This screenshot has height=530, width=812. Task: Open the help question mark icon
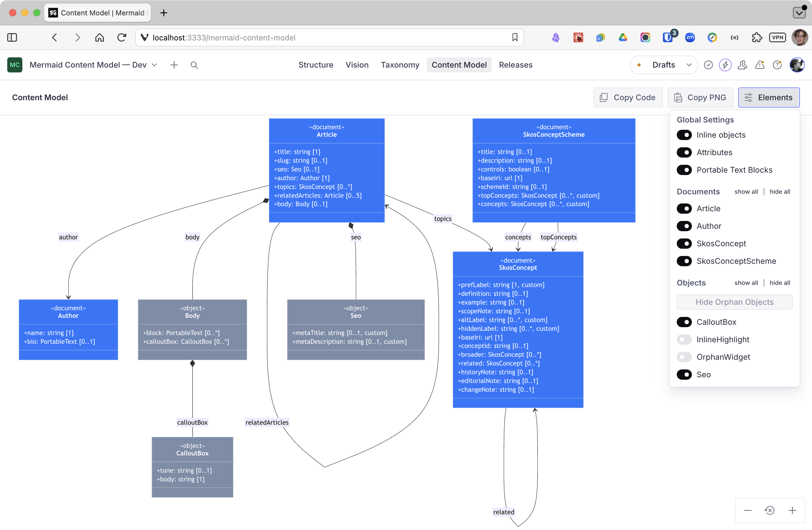click(x=777, y=65)
